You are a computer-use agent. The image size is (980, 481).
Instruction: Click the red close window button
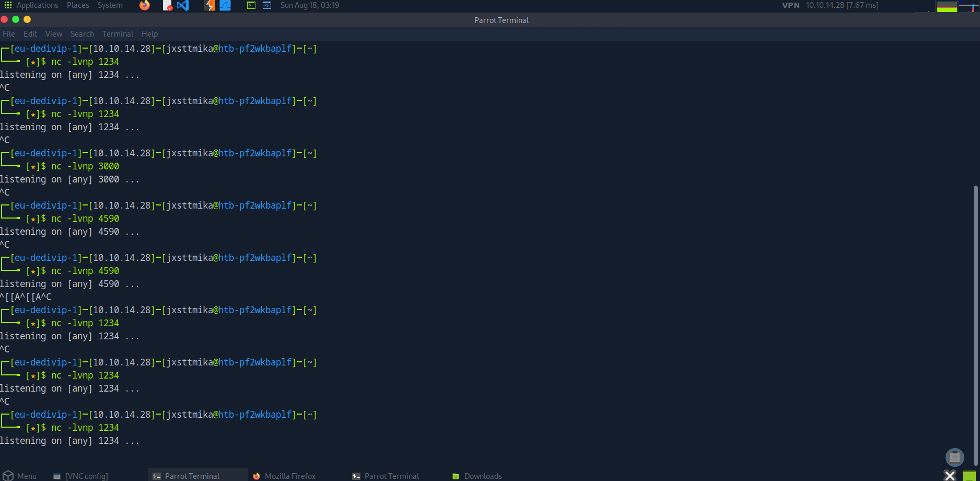pos(4,19)
